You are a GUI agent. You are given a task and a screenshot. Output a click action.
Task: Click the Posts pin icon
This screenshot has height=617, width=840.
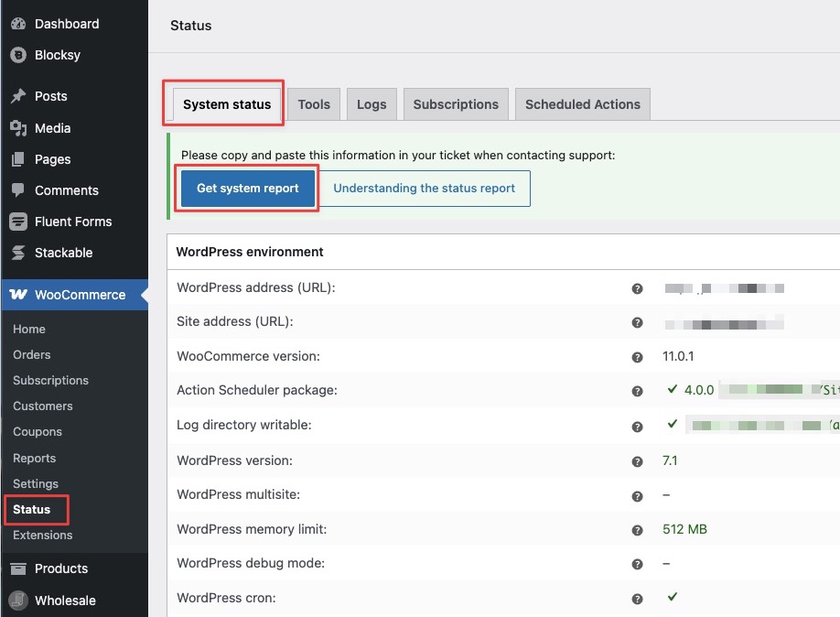tap(18, 96)
